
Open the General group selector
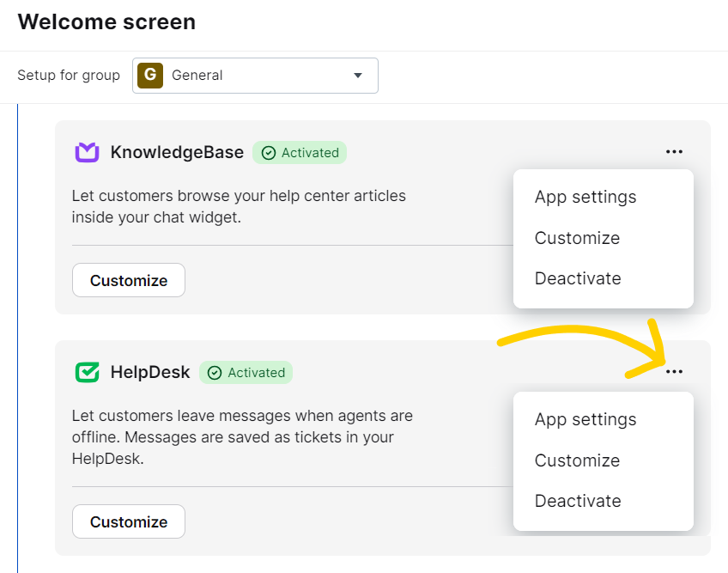[x=255, y=76]
